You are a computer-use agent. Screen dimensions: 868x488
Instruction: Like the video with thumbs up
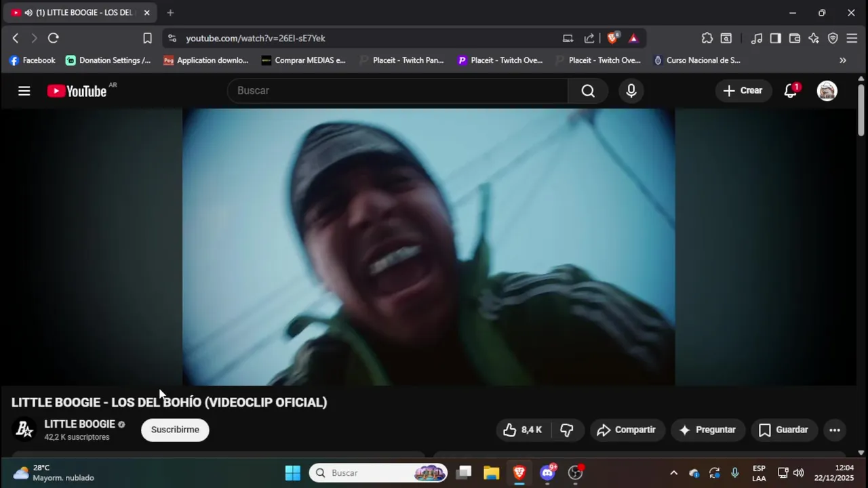522,430
